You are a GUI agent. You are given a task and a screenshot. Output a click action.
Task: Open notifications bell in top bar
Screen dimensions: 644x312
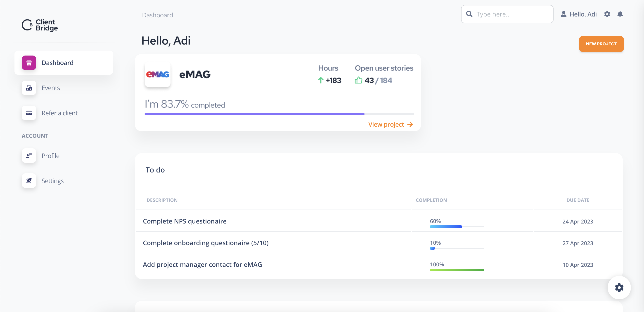620,14
